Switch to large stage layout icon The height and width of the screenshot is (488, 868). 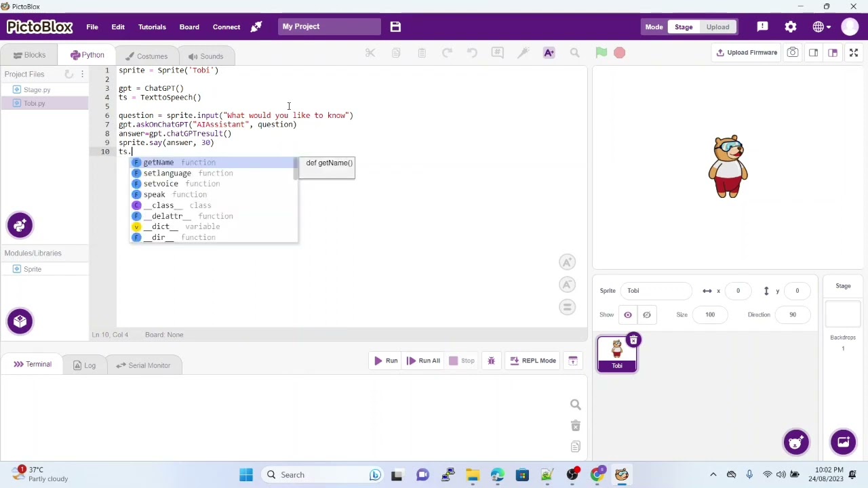[833, 52]
